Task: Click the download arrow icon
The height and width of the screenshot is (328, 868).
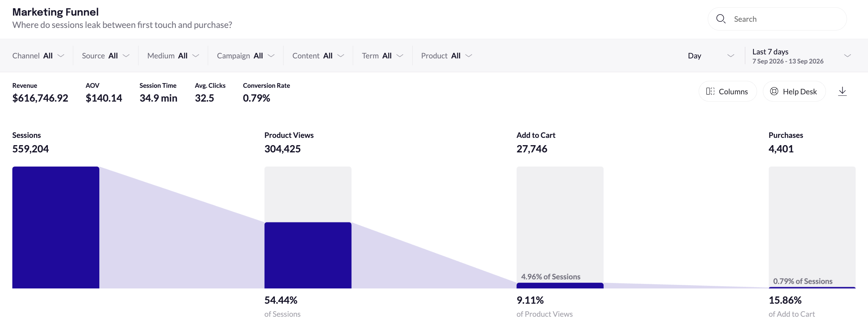Action: [842, 91]
